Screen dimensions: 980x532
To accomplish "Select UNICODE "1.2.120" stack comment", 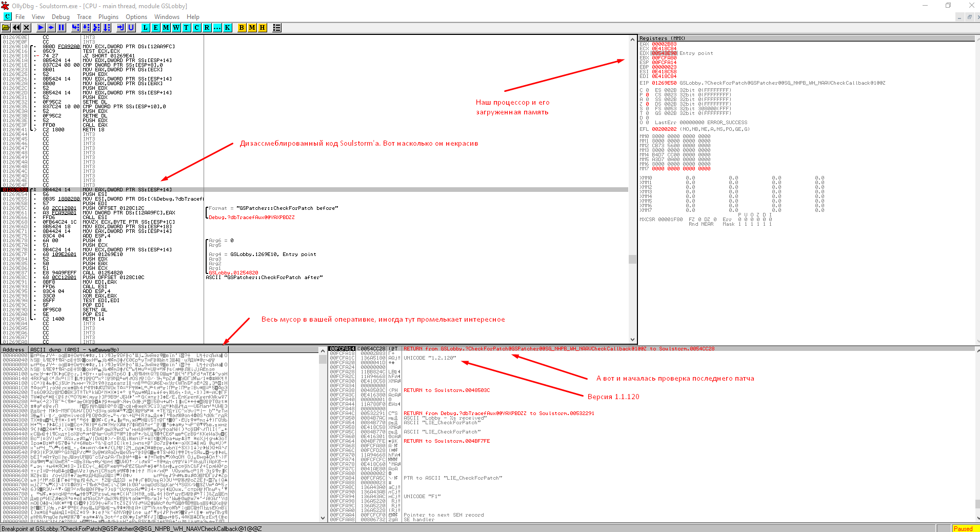I will point(430,358).
